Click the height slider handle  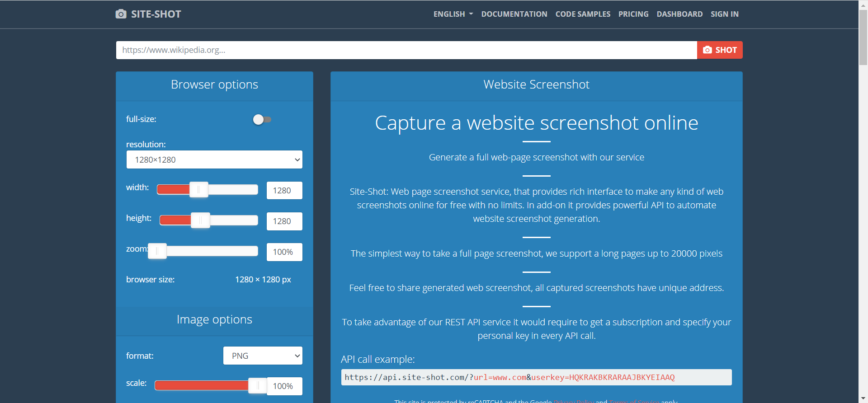pos(200,220)
